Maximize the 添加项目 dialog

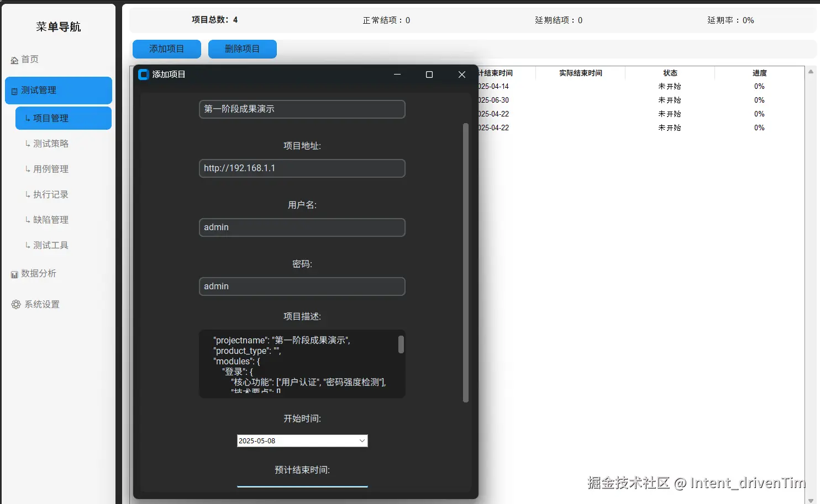pyautogui.click(x=429, y=75)
